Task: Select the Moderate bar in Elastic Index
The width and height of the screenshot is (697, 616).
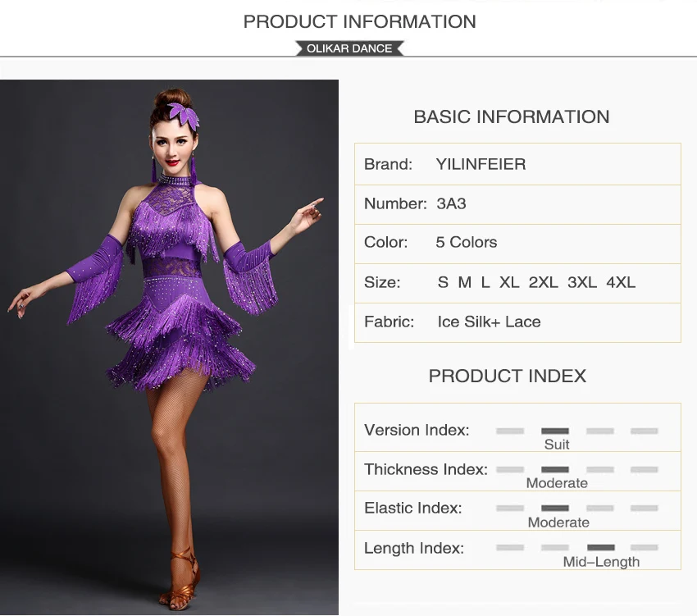Action: 555,509
